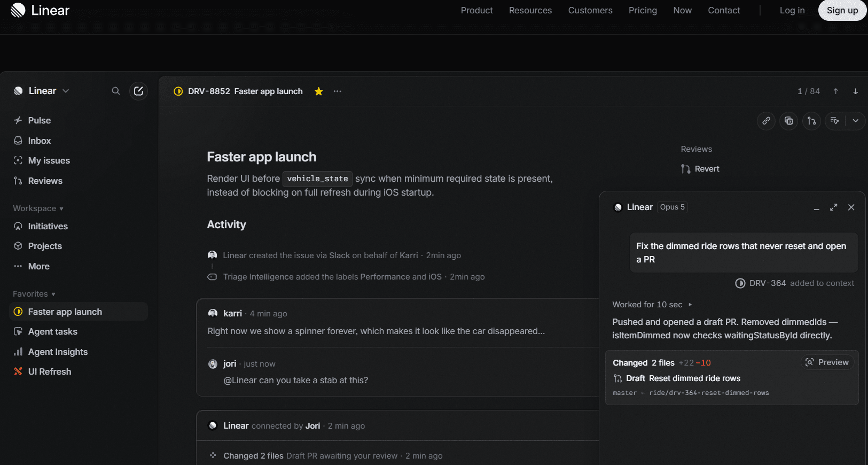Click the DRV-8852 issue status icon
868x465 pixels.
coord(178,91)
